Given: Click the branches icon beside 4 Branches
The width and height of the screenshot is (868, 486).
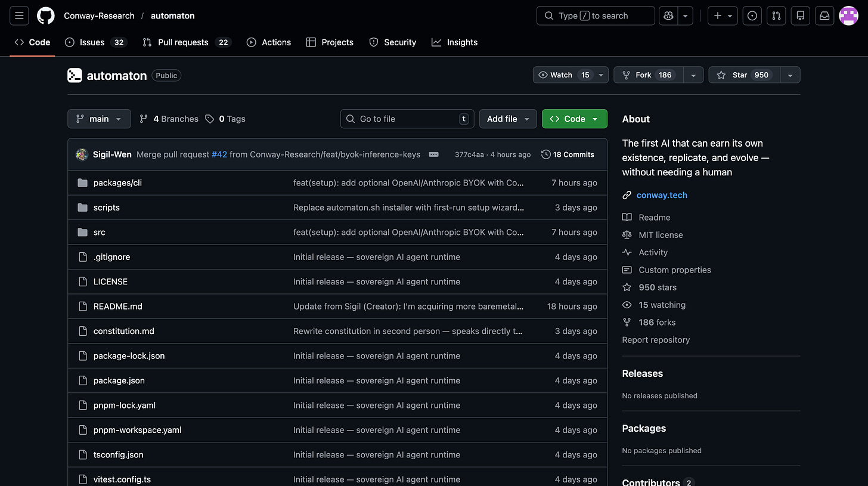Looking at the screenshot, I should point(144,119).
